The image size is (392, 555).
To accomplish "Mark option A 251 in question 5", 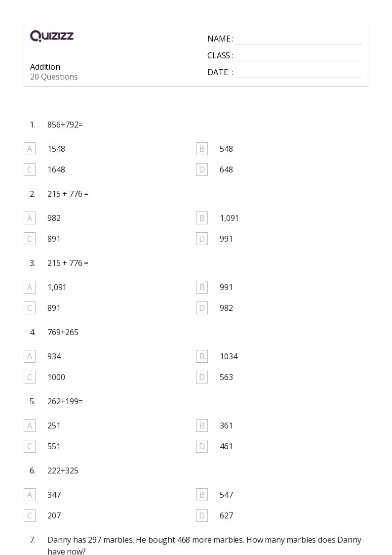I will pos(30,426).
